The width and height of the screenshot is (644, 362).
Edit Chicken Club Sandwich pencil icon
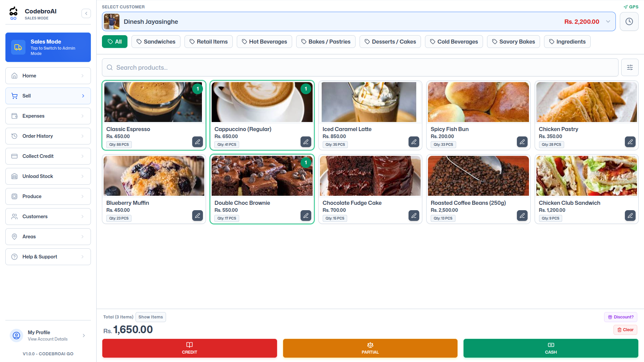click(x=630, y=216)
